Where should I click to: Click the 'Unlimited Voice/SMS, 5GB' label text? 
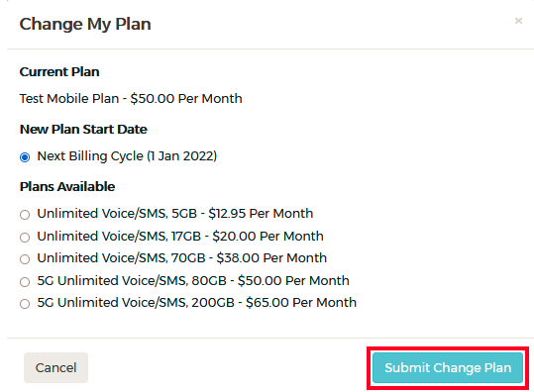pos(117,214)
